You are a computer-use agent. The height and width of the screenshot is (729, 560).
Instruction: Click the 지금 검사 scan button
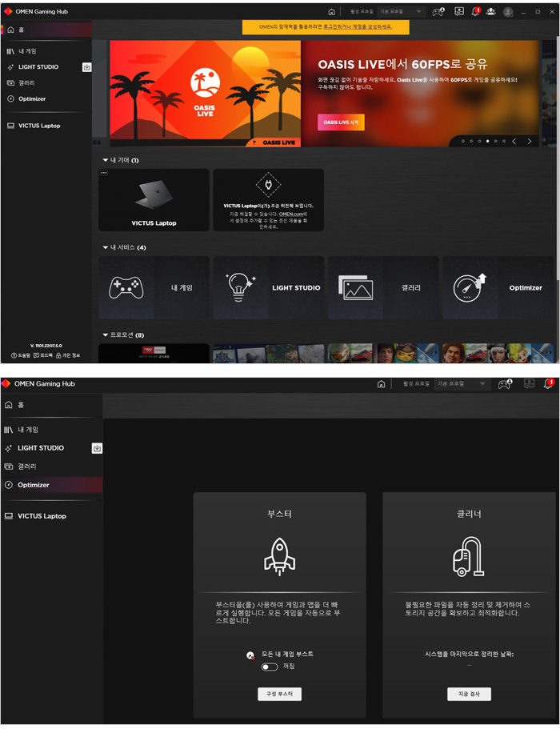point(468,694)
